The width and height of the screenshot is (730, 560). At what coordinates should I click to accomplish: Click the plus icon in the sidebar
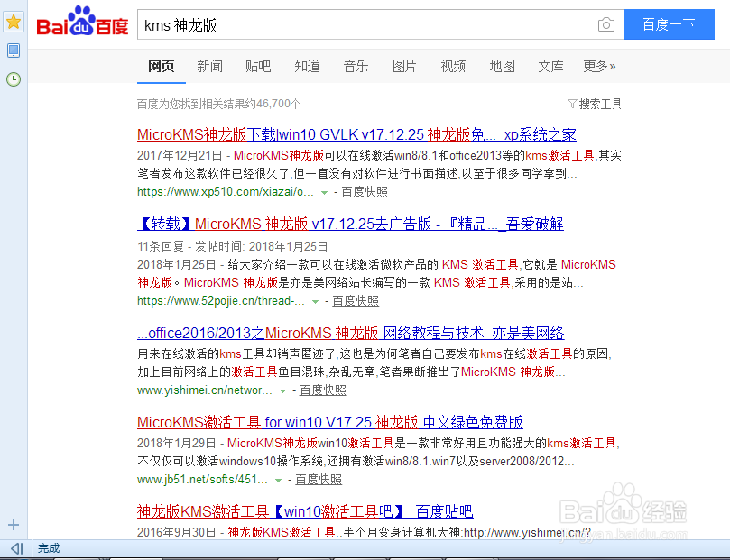click(14, 525)
